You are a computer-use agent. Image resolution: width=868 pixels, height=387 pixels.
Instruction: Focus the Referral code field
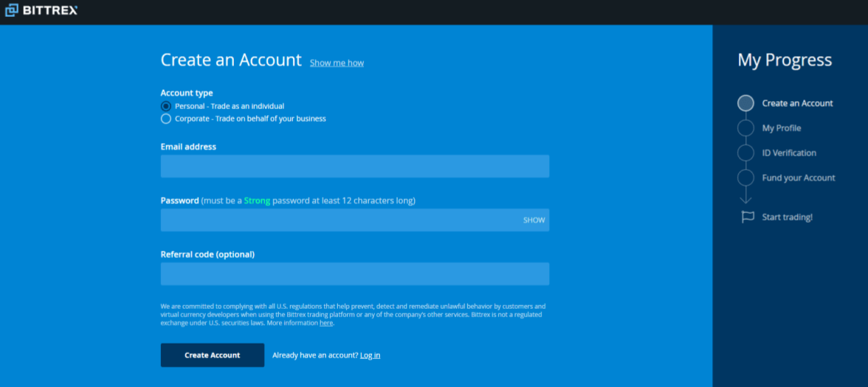[x=355, y=273]
